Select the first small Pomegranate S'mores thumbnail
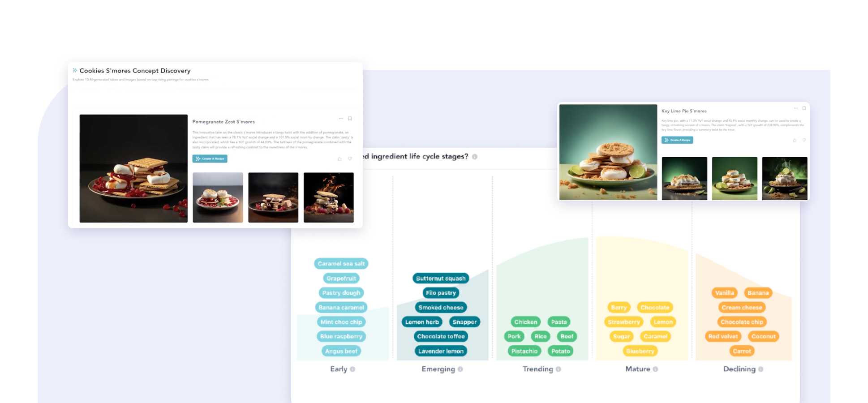This screenshot has width=868, height=403. [218, 197]
